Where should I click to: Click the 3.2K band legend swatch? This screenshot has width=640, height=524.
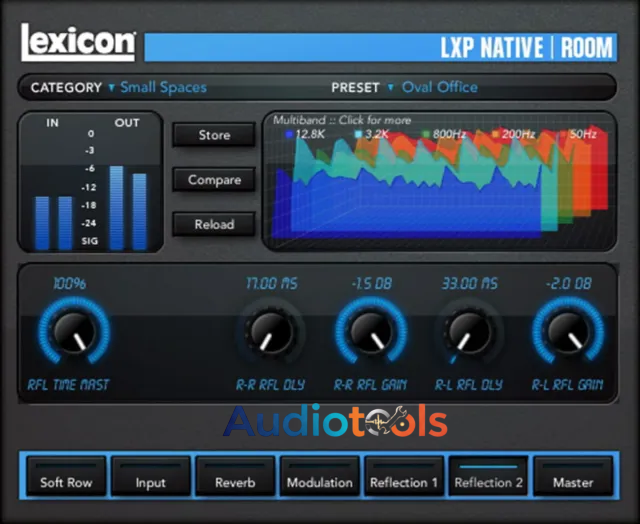[x=358, y=134]
